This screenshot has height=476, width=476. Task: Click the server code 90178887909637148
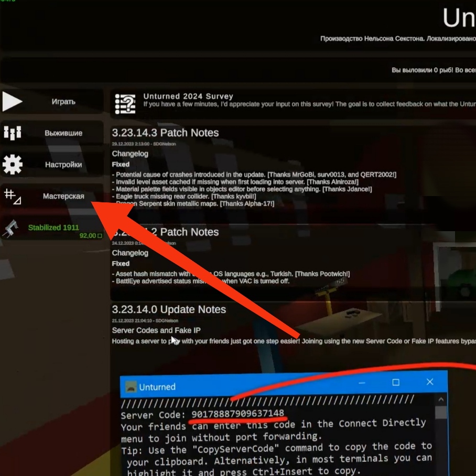pyautogui.click(x=237, y=413)
